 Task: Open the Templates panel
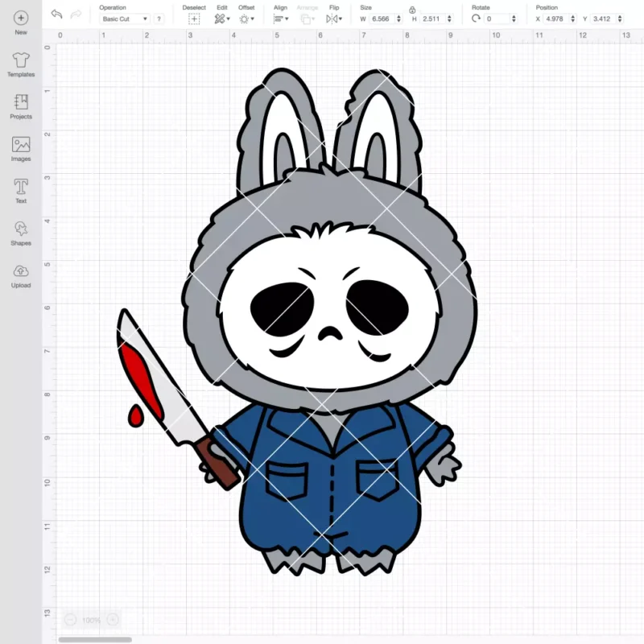(21, 64)
